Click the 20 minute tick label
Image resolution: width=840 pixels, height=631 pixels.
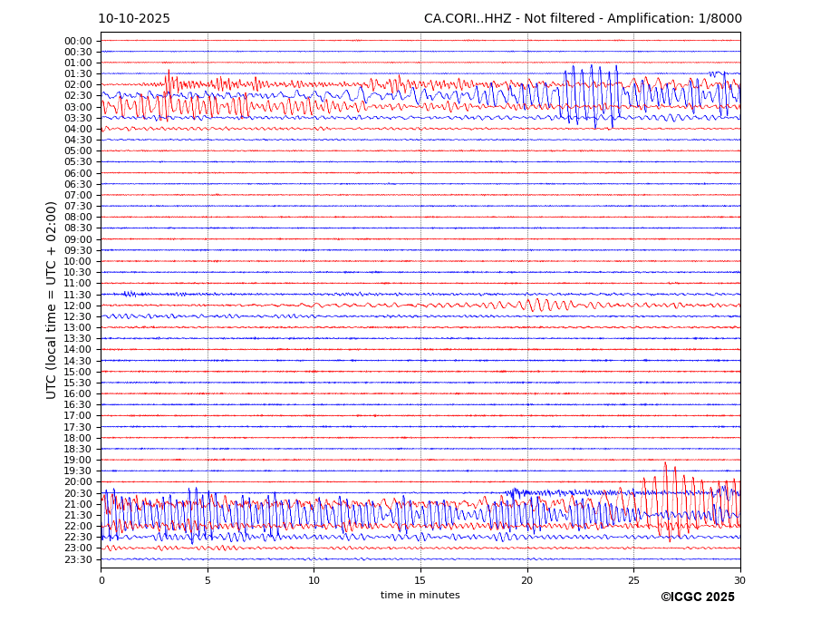pyautogui.click(x=526, y=580)
